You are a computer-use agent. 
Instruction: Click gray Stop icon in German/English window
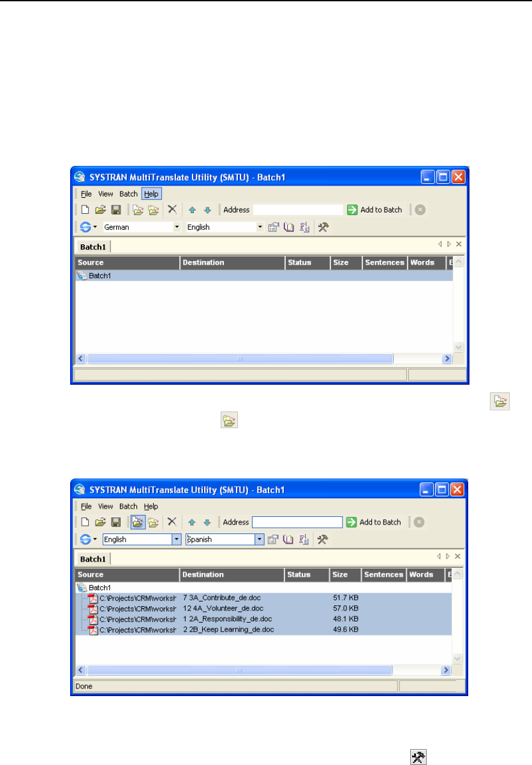coord(420,210)
